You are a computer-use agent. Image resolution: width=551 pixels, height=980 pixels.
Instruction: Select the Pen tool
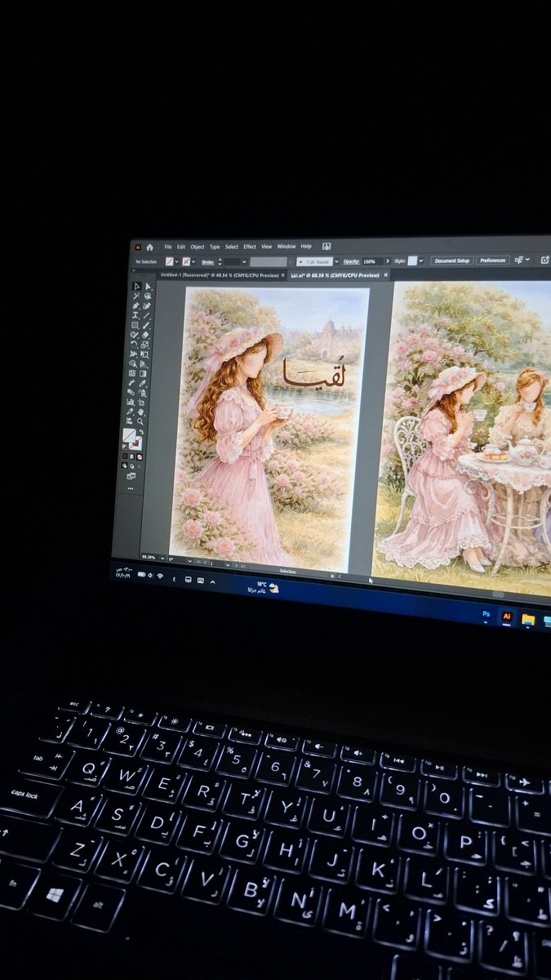pos(136,306)
